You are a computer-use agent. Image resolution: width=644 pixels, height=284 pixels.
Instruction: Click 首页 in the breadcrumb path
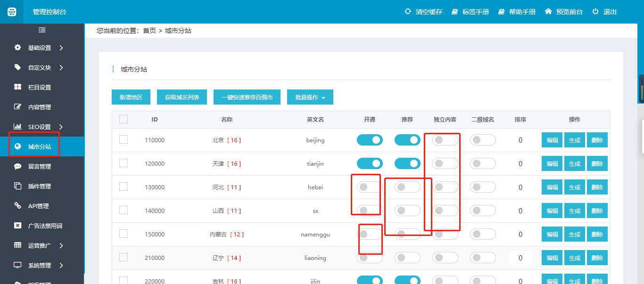pyautogui.click(x=149, y=31)
